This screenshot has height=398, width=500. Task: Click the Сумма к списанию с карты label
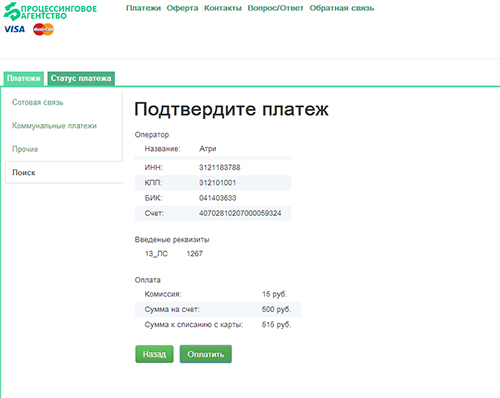coord(194,325)
